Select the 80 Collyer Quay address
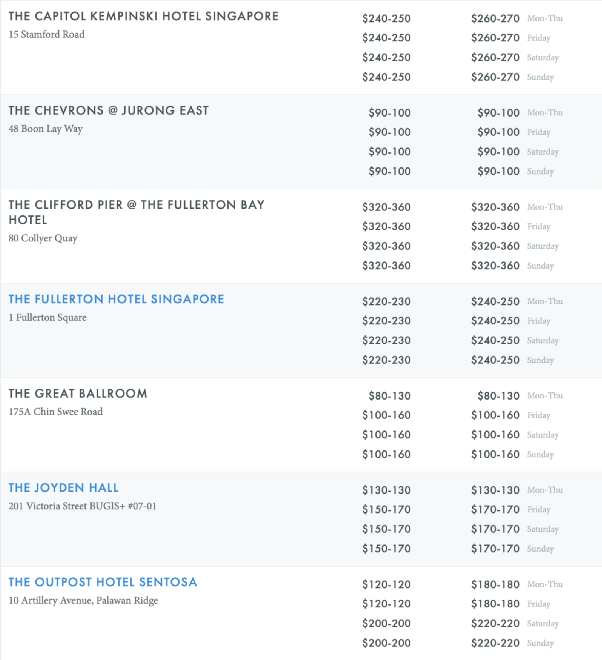Viewport: 602px width, 660px height. click(43, 239)
